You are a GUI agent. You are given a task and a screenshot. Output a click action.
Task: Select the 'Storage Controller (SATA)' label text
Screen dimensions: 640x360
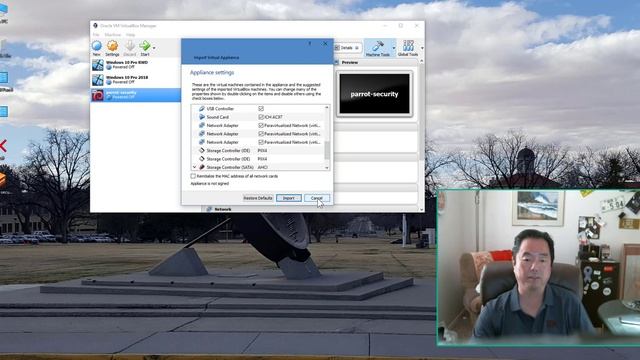pyautogui.click(x=230, y=167)
